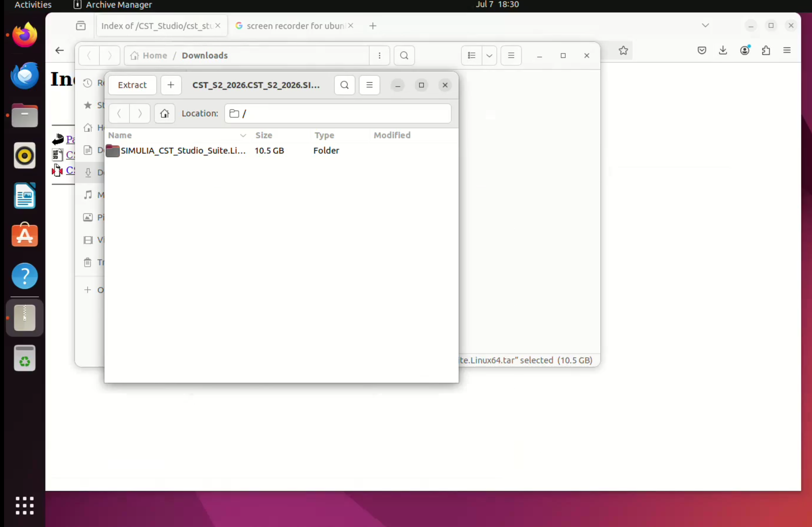Click the 10.5 GB size cell
This screenshot has height=527, width=812.
(269, 151)
